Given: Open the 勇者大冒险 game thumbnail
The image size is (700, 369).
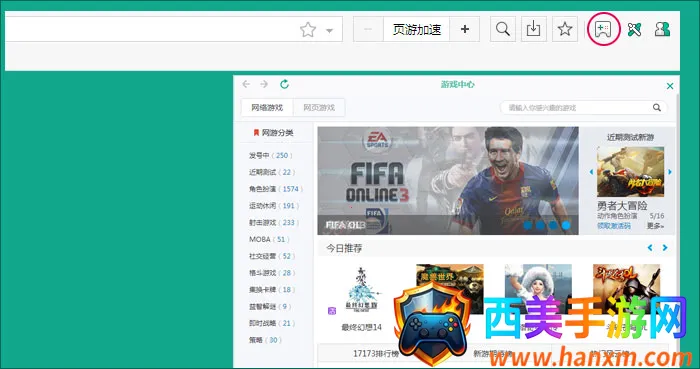Looking at the screenshot, I should 630,172.
